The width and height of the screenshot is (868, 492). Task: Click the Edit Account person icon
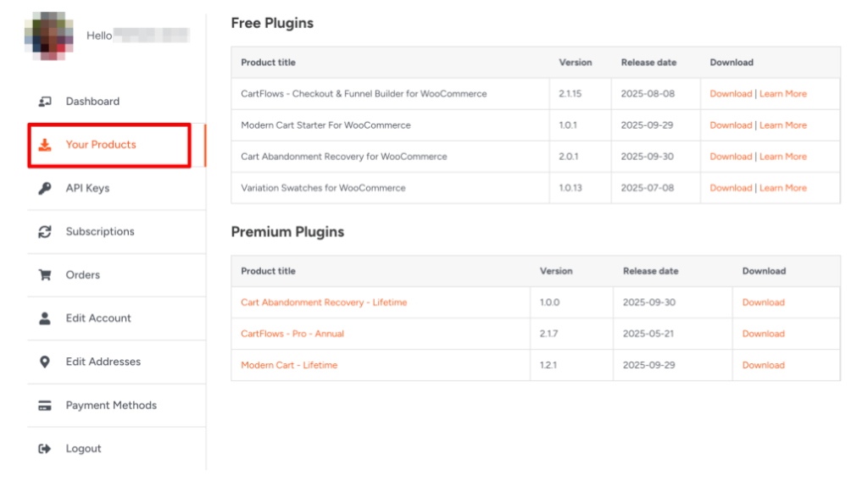pos(45,318)
